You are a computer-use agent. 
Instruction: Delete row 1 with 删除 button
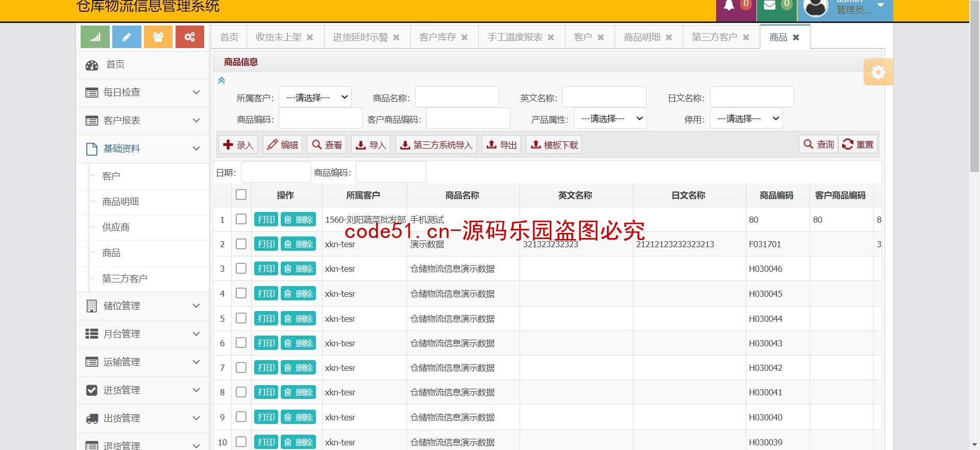(x=299, y=220)
